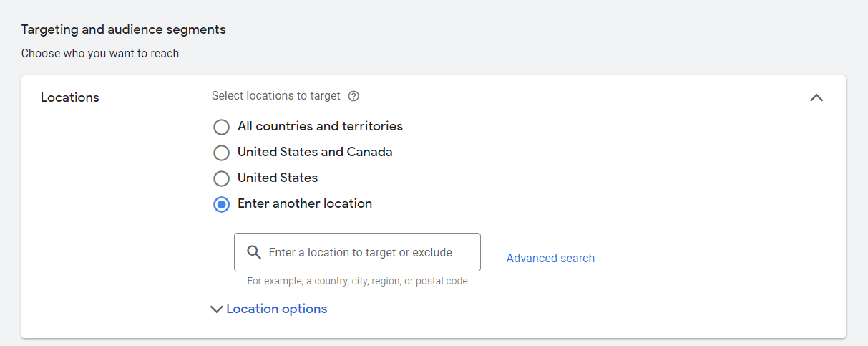Choose the United States and Canada radio button

pos(222,153)
